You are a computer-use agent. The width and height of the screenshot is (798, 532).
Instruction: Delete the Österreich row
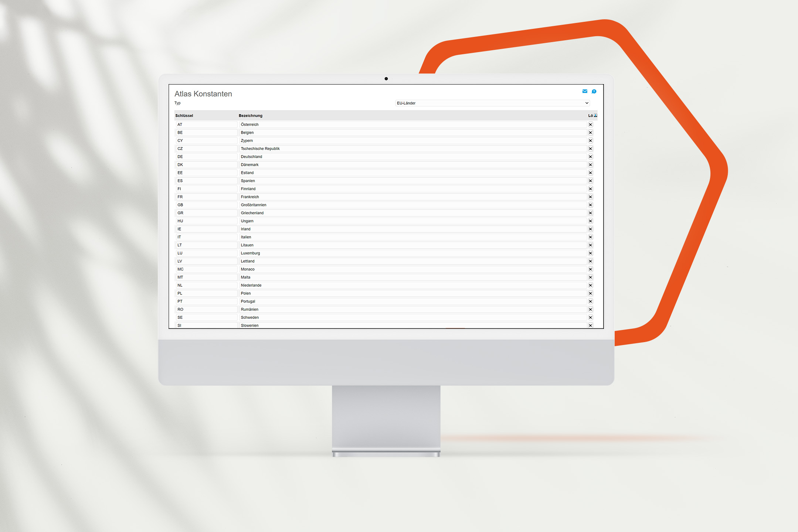(591, 125)
